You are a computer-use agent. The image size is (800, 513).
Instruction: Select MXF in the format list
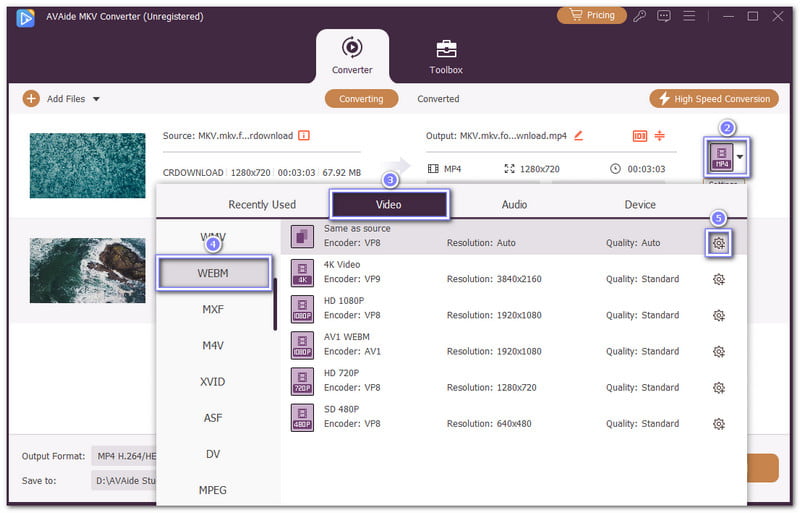(x=213, y=309)
